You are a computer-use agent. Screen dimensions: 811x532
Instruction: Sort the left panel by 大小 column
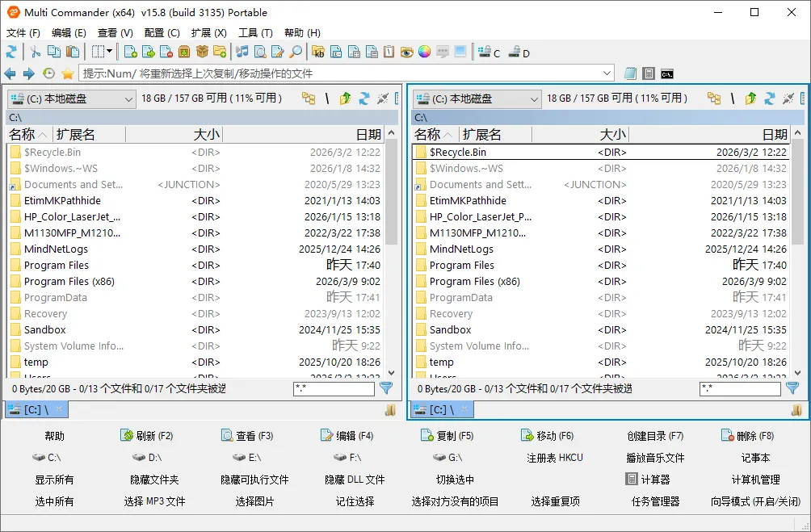pos(174,135)
